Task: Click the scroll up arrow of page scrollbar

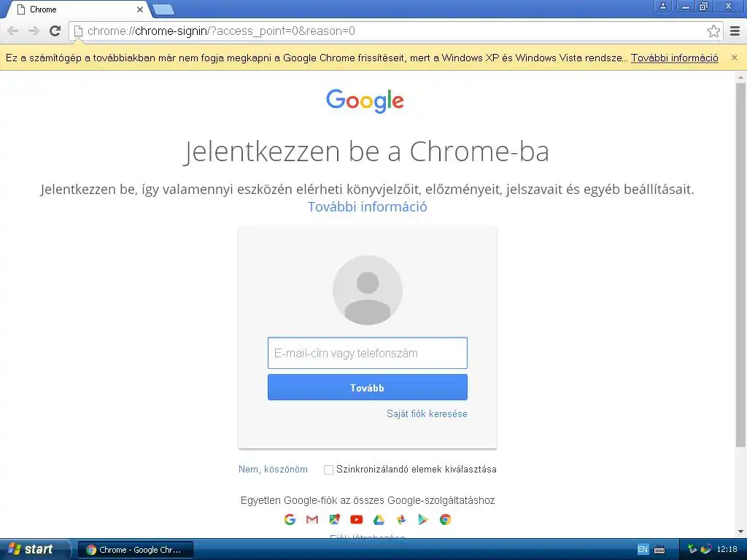Action: click(740, 76)
